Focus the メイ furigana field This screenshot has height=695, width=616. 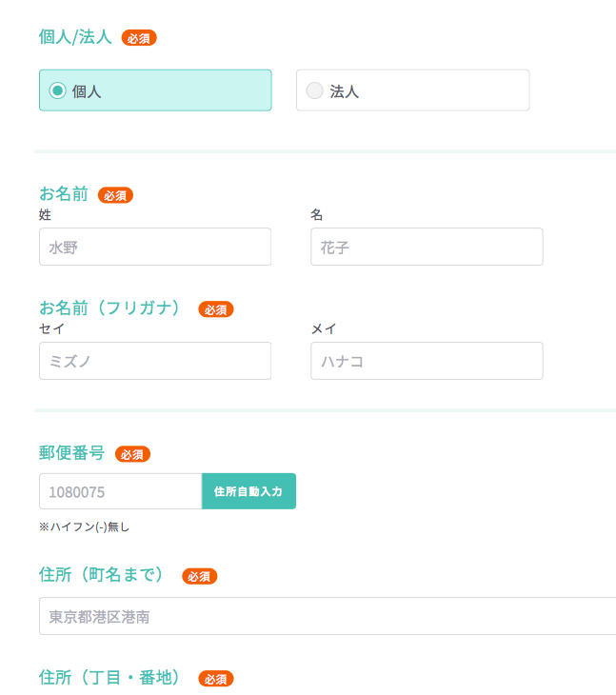[x=427, y=361]
